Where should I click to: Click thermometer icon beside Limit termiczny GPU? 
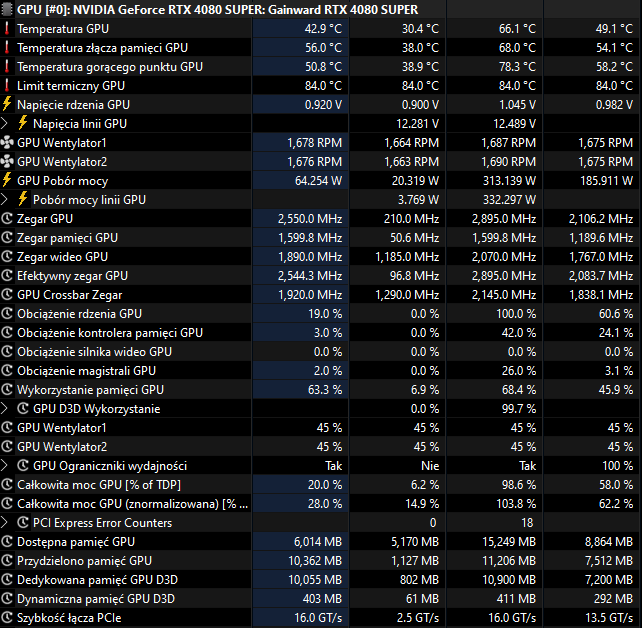tap(7, 86)
